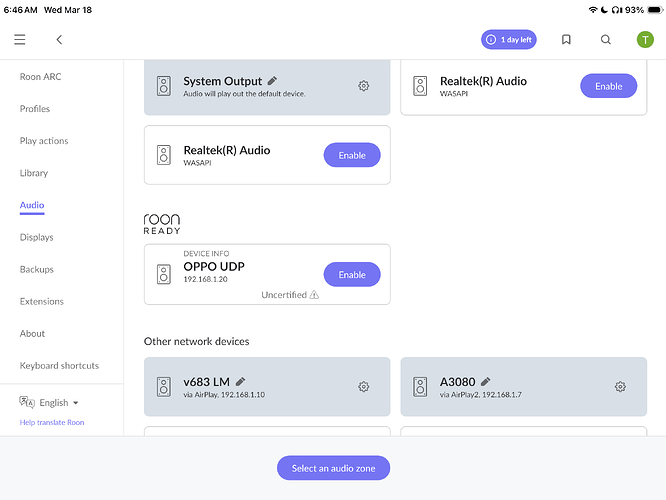Viewport: 666px width, 500px height.
Task: Edit System Output name with pencil
Action: pyautogui.click(x=272, y=80)
